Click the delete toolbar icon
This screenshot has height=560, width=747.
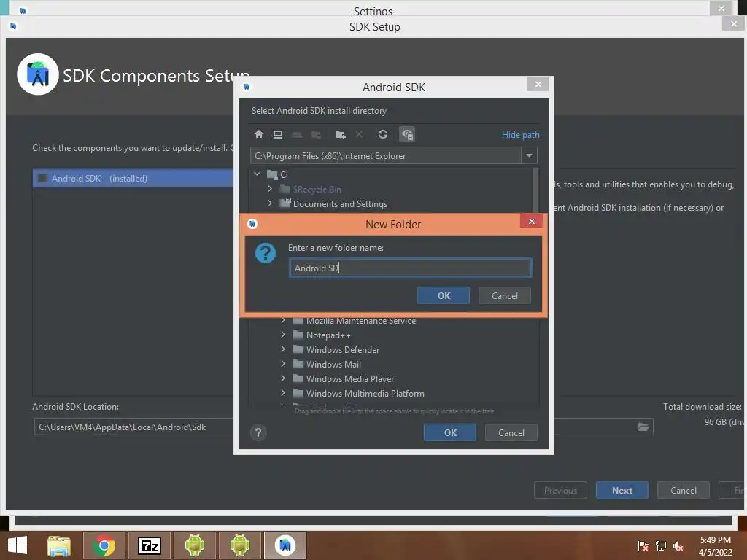359,134
